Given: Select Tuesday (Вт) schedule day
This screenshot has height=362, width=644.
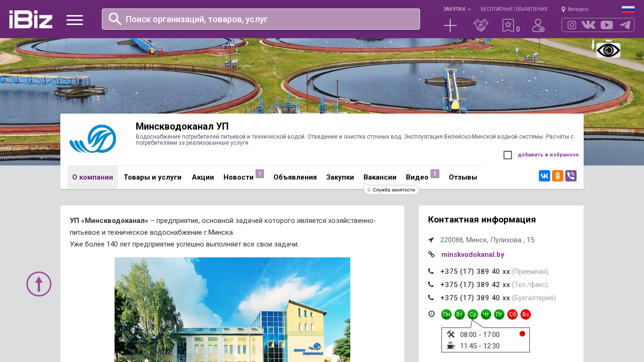Looking at the screenshot, I should [460, 314].
